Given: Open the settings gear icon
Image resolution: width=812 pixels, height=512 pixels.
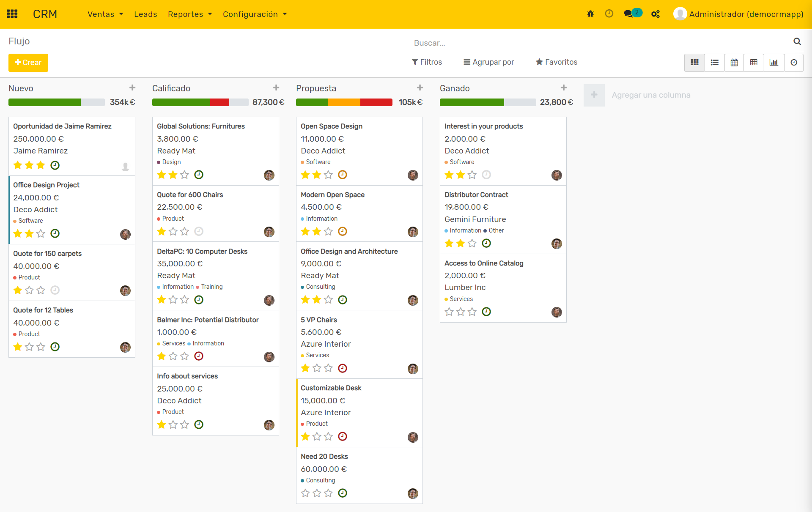Looking at the screenshot, I should (655, 13).
